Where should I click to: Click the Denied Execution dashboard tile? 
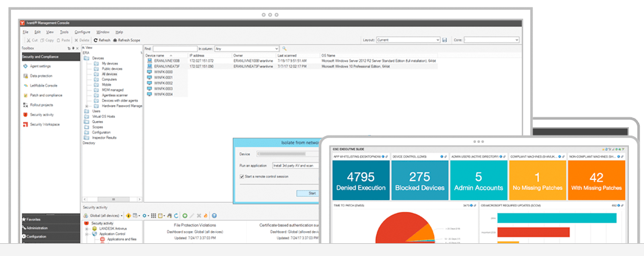pos(359,180)
